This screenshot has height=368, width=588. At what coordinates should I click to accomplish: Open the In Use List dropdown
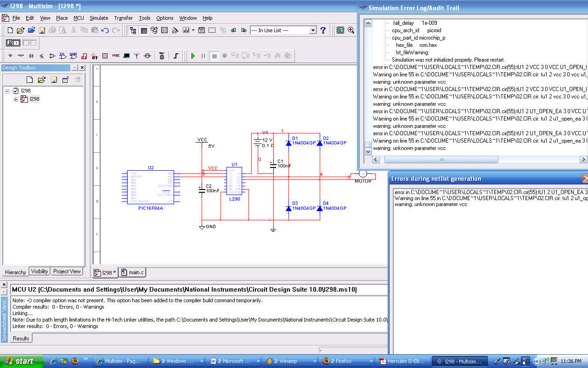pyautogui.click(x=313, y=30)
